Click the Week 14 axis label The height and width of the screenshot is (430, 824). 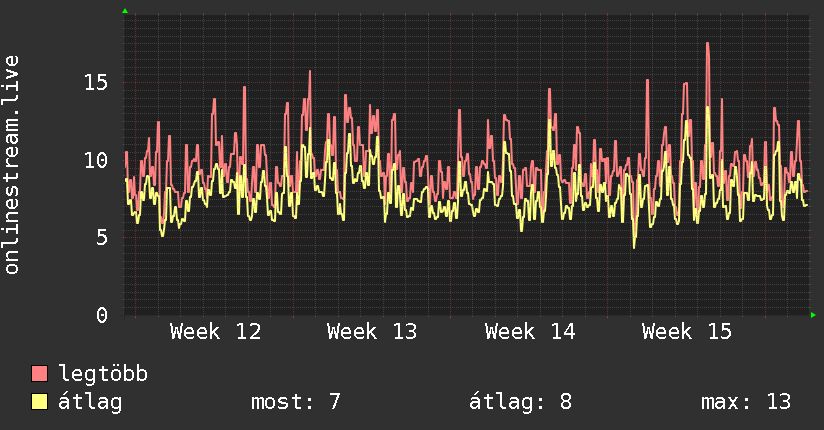click(x=530, y=332)
